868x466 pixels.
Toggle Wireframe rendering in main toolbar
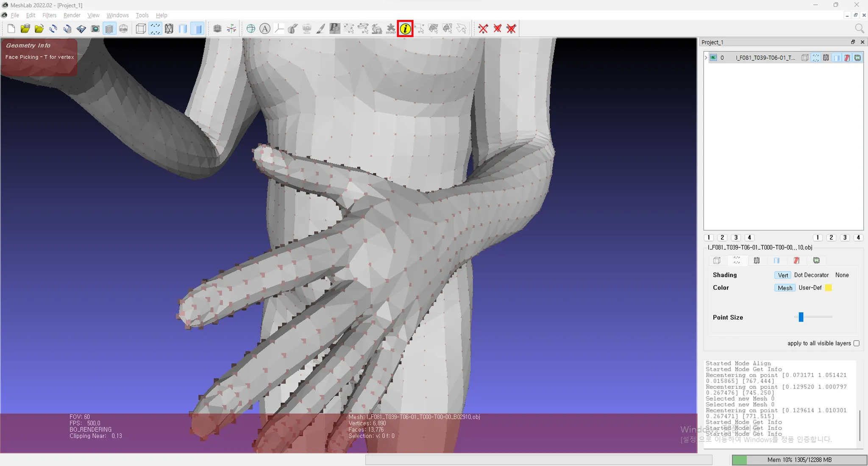169,29
